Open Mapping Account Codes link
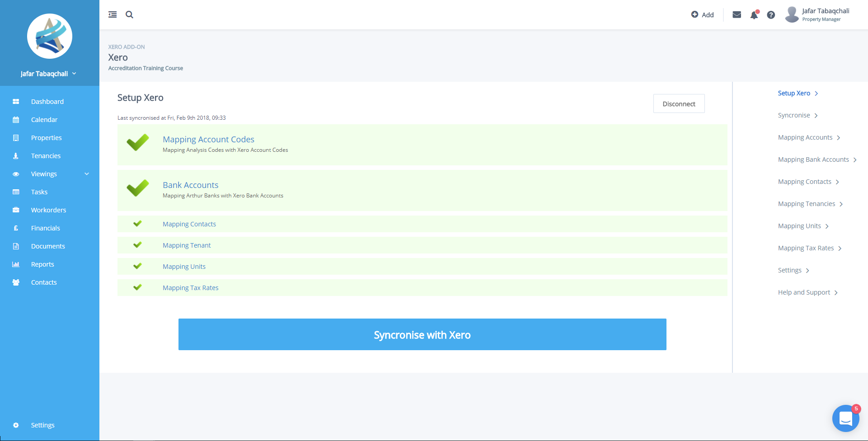 click(x=208, y=140)
